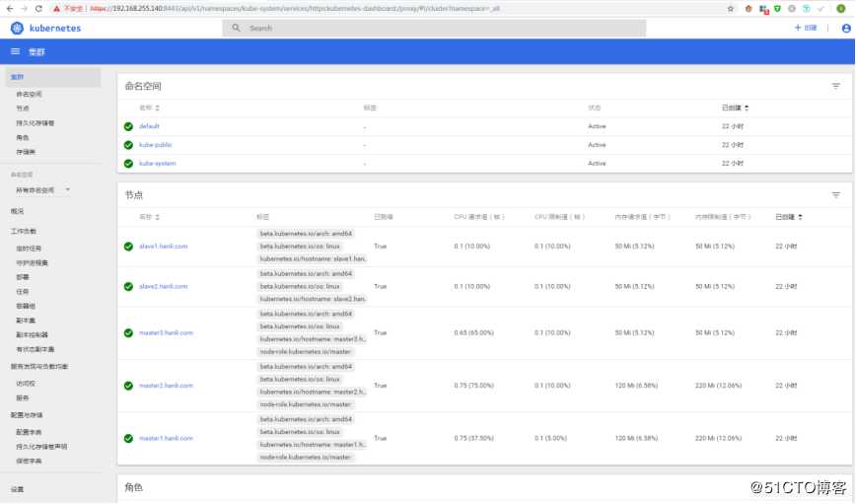Click the status icon of slave1.hanli.com node
Viewport: 856px width, 504px height.
128,247
